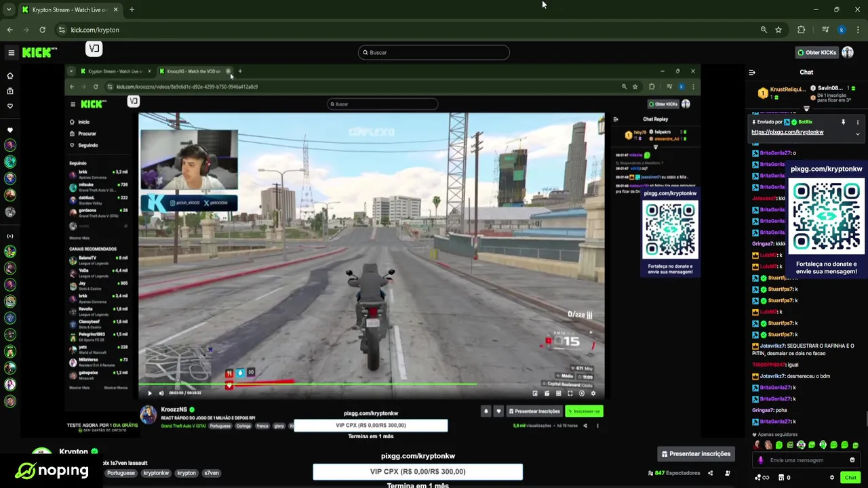
Task: Open a new Chrome tab
Action: coord(132,9)
